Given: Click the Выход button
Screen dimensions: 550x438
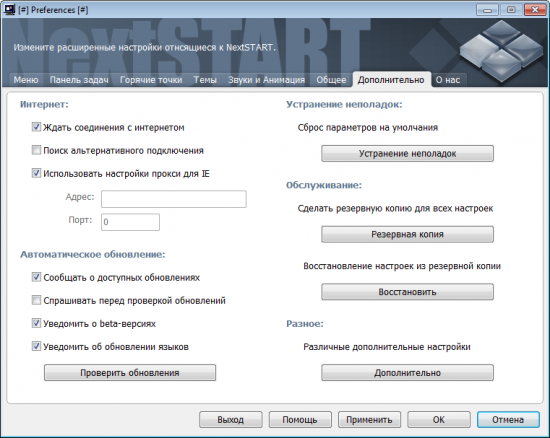Looking at the screenshot, I should click(230, 420).
